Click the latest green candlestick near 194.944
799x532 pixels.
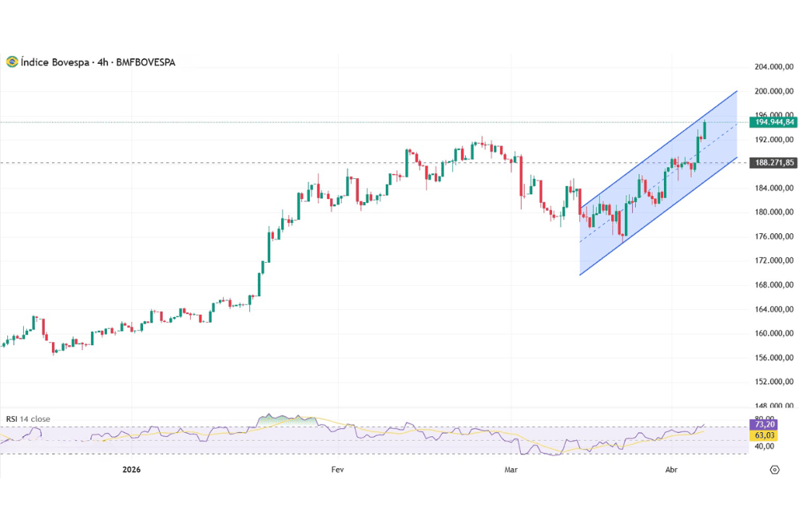coord(704,129)
